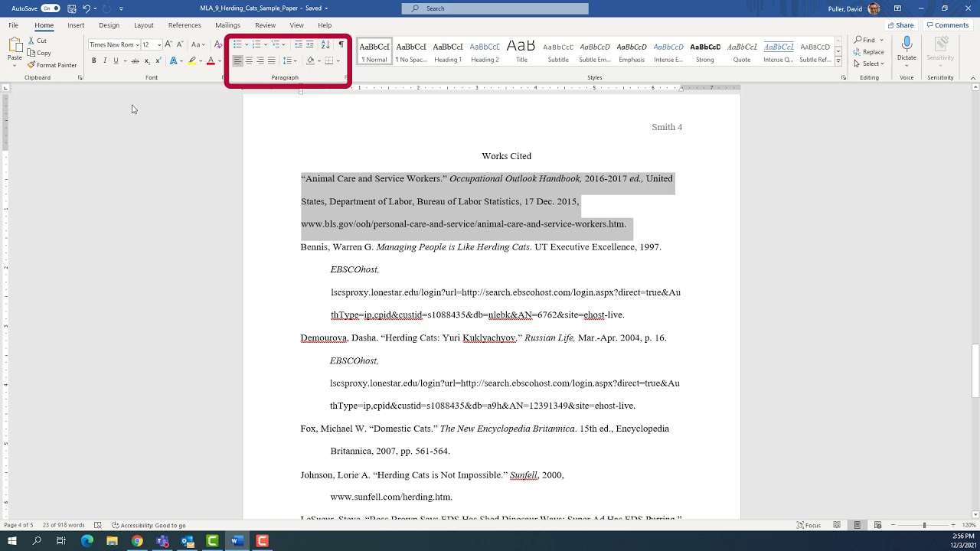Open the Layout tab

pos(144,25)
